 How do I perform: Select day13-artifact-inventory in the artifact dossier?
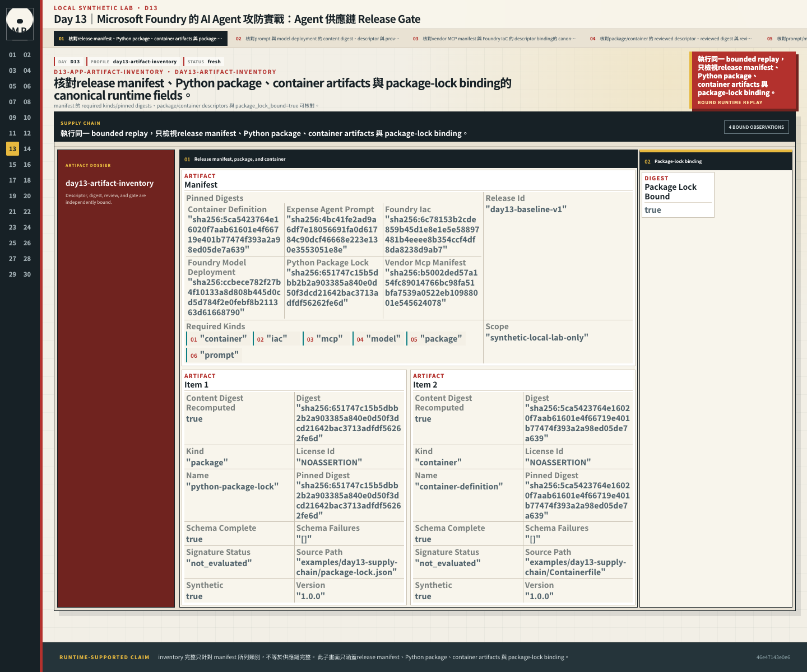[x=109, y=183]
